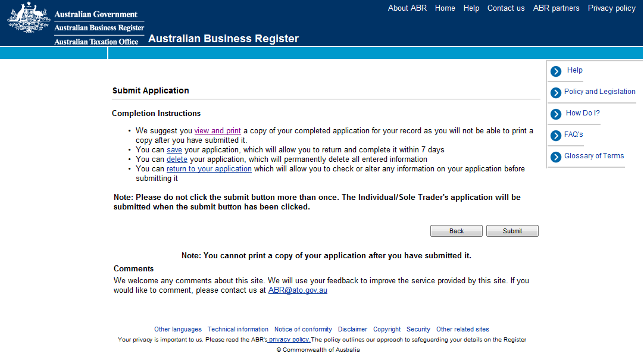Screen dimensions: 644x360
Task: Click the arrow icon beside How Do I?
Action: tap(556, 114)
